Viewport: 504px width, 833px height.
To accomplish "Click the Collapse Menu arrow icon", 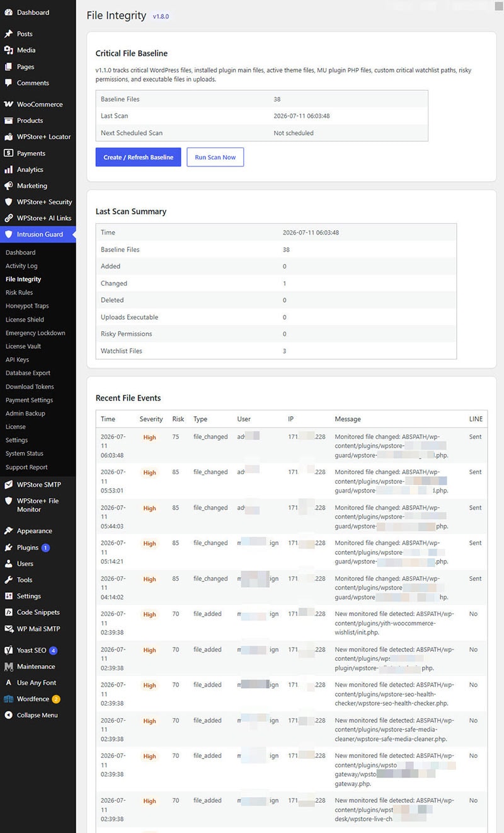I will click(8, 715).
